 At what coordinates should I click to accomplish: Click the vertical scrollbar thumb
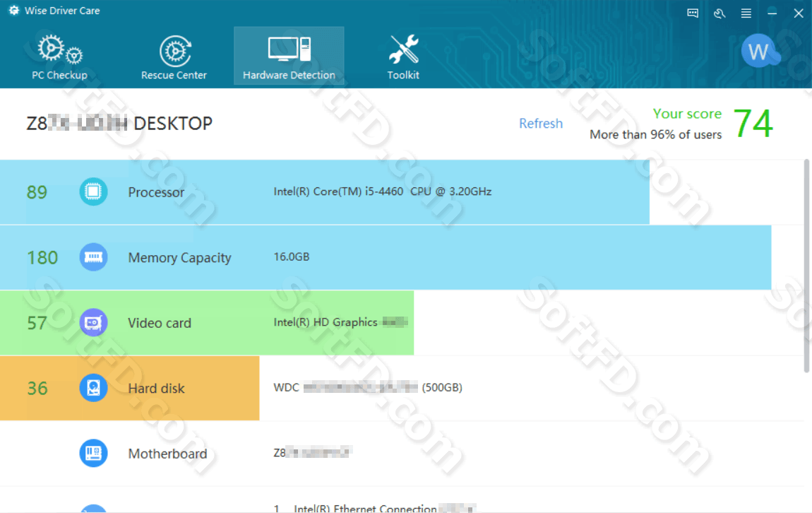pos(806,266)
